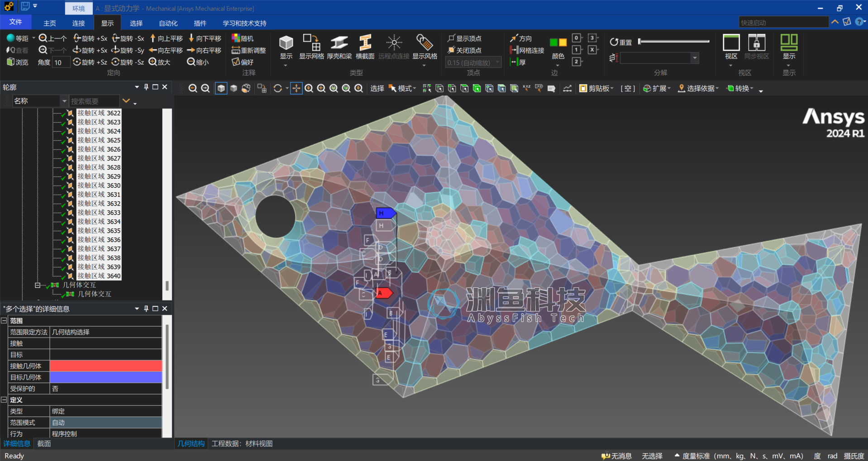The width and height of the screenshot is (868, 461).
Task: Rotate the view with 旋转 +Sz
Action: coord(90,62)
